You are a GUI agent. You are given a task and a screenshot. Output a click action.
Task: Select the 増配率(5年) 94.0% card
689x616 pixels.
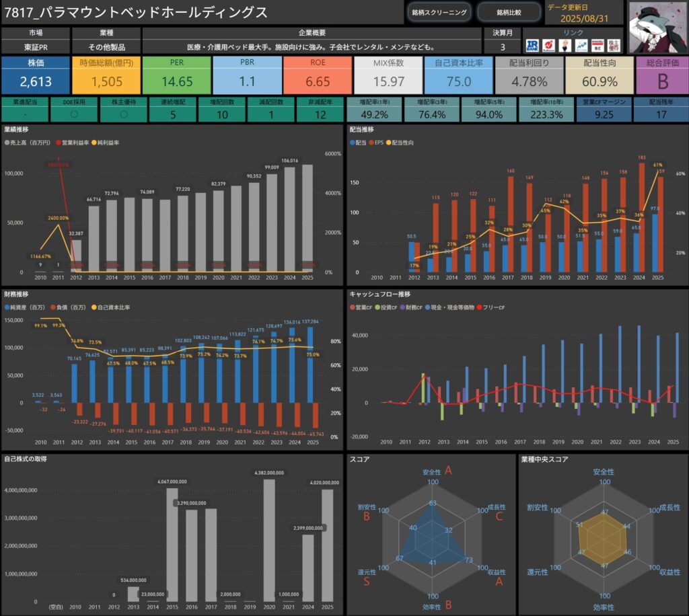pyautogui.click(x=489, y=110)
